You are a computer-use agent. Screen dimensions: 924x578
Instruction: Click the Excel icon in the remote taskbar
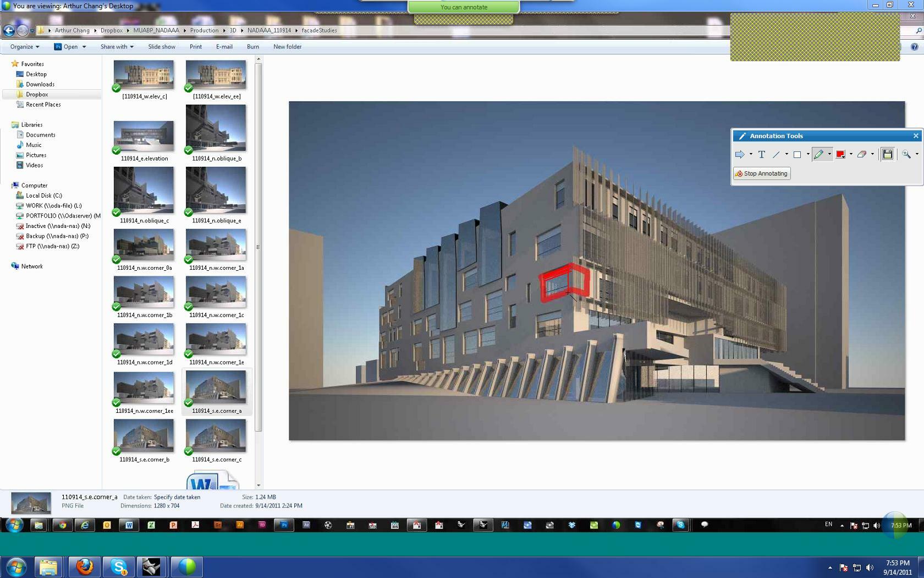point(151,525)
